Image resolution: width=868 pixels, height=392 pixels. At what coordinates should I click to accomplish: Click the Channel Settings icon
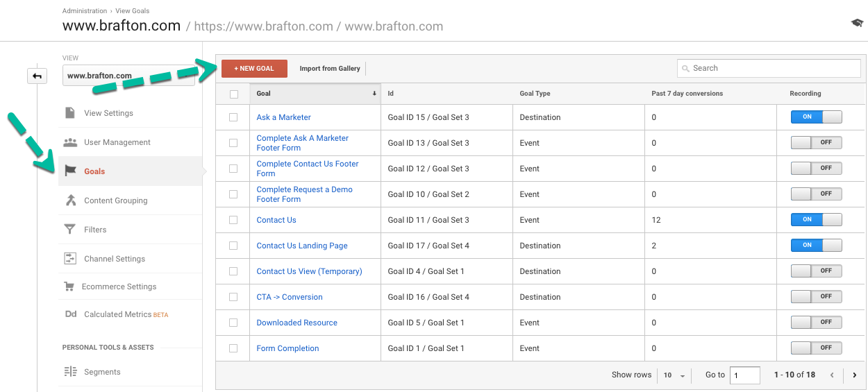[70, 259]
